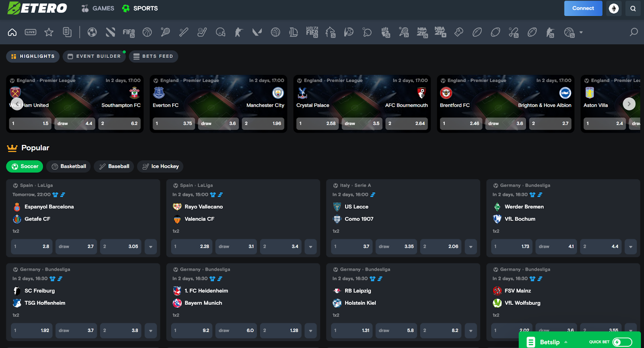Bet on draw 3.5 for Crystal Palace match
644x348 pixels.
click(x=362, y=124)
